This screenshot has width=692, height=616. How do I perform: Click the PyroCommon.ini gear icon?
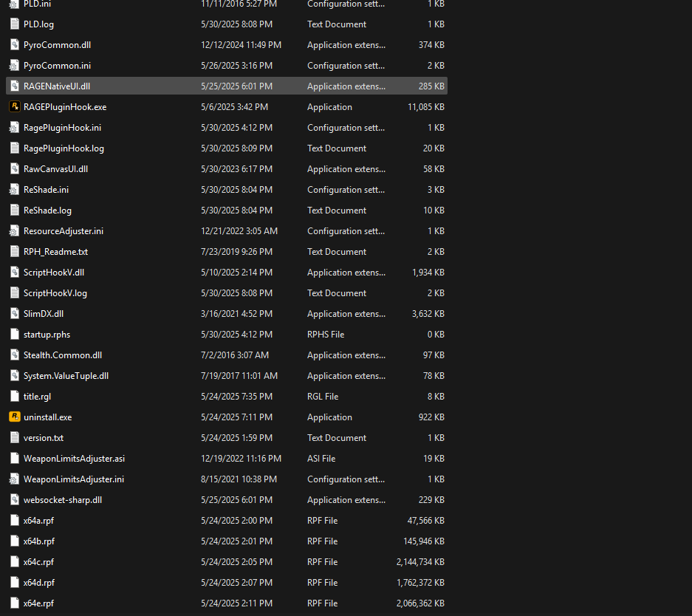[x=15, y=66]
